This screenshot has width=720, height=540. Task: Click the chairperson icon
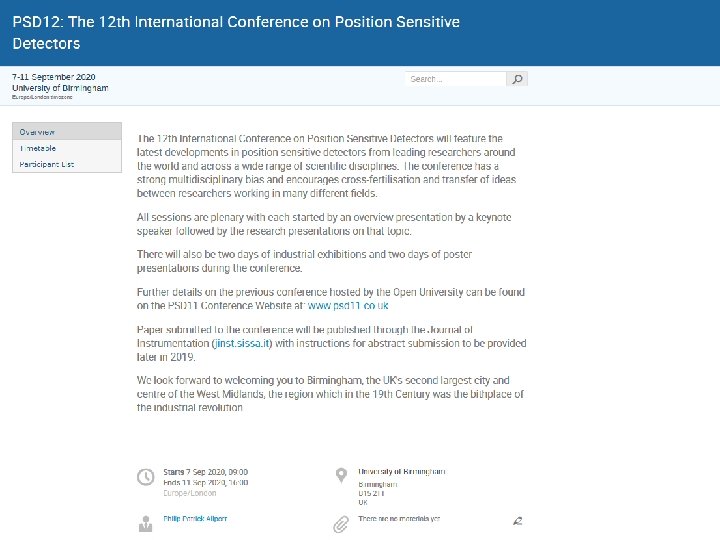[145, 522]
